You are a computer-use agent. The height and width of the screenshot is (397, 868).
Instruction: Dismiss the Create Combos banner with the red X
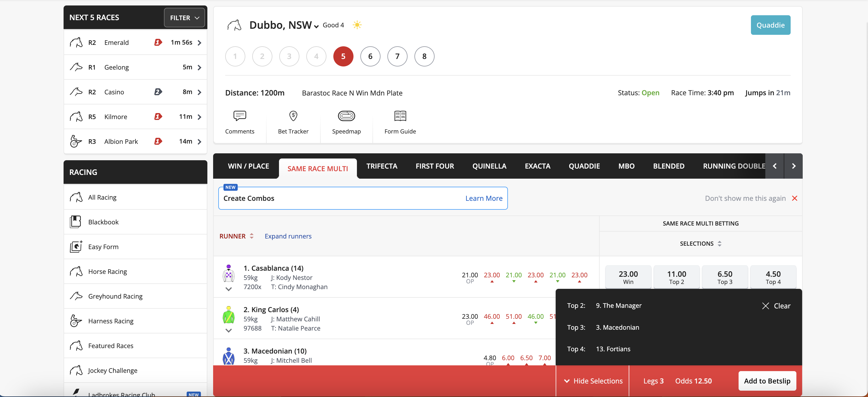[x=794, y=198]
